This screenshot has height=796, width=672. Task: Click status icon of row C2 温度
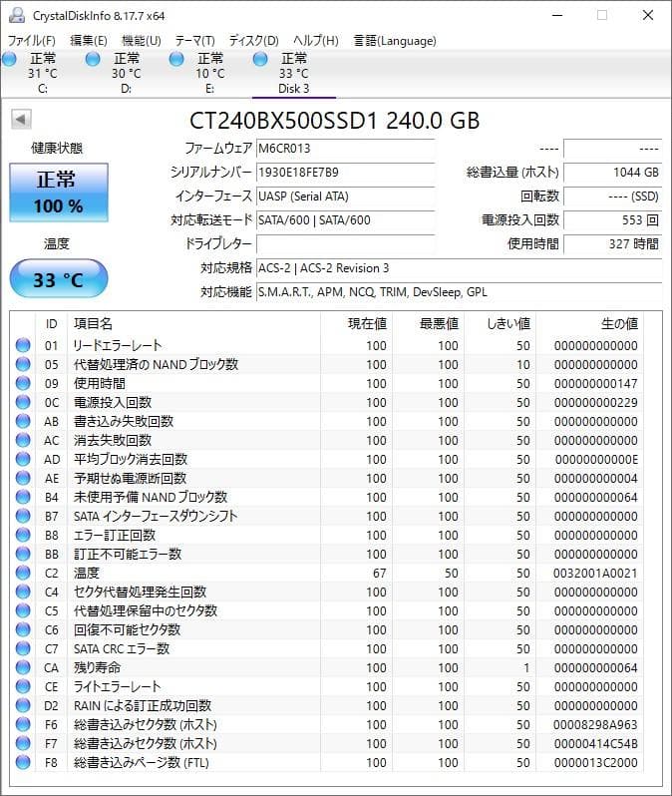click(x=23, y=573)
